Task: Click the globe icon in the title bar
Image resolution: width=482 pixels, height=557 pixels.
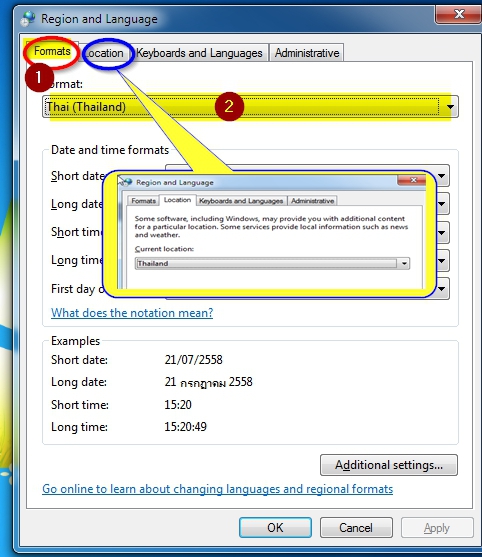Action: (28, 19)
